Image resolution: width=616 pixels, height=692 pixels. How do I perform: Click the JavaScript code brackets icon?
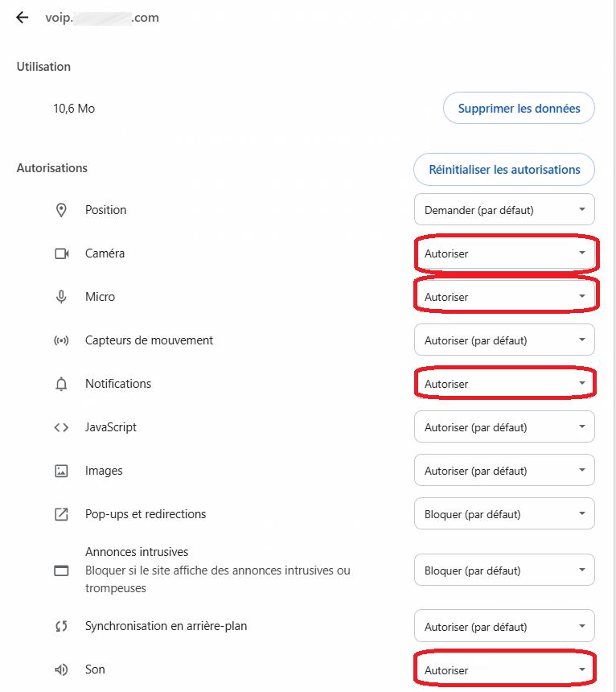[61, 427]
